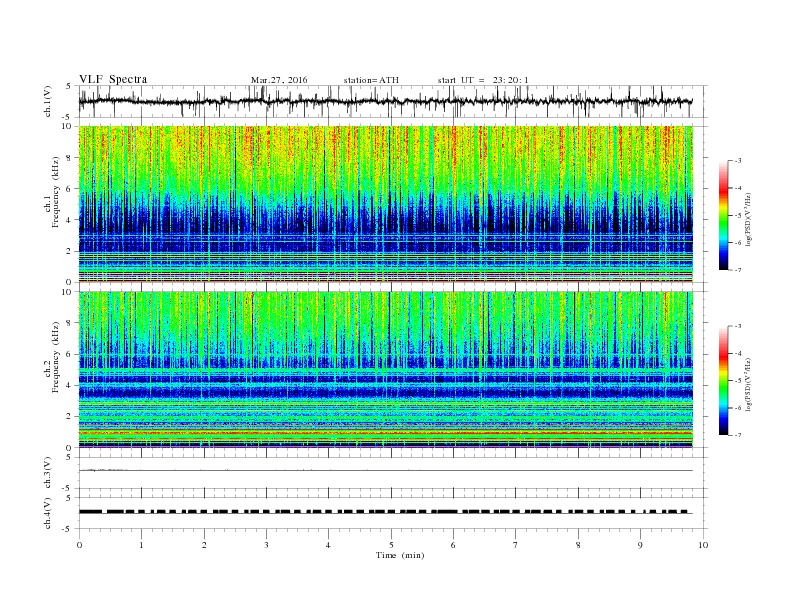Click the '1' tick on the time axis
Image resolution: width=792 pixels, height=612 pixels.
point(141,545)
